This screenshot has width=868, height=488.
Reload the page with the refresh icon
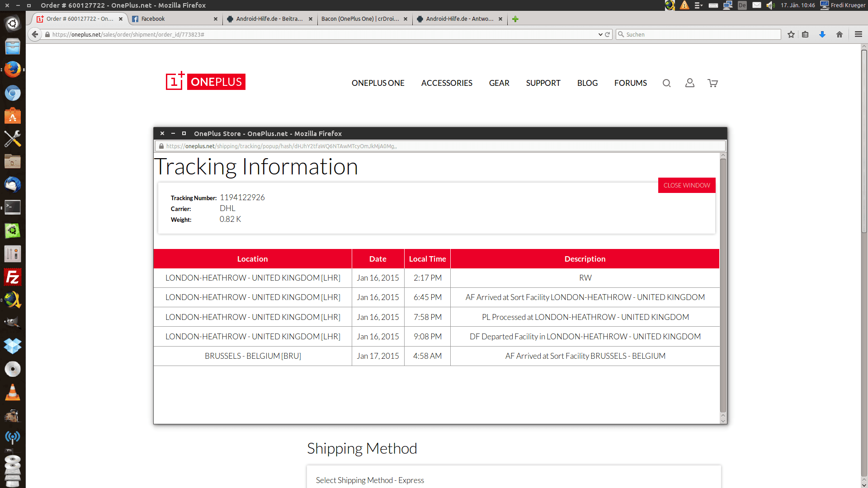pos(608,34)
